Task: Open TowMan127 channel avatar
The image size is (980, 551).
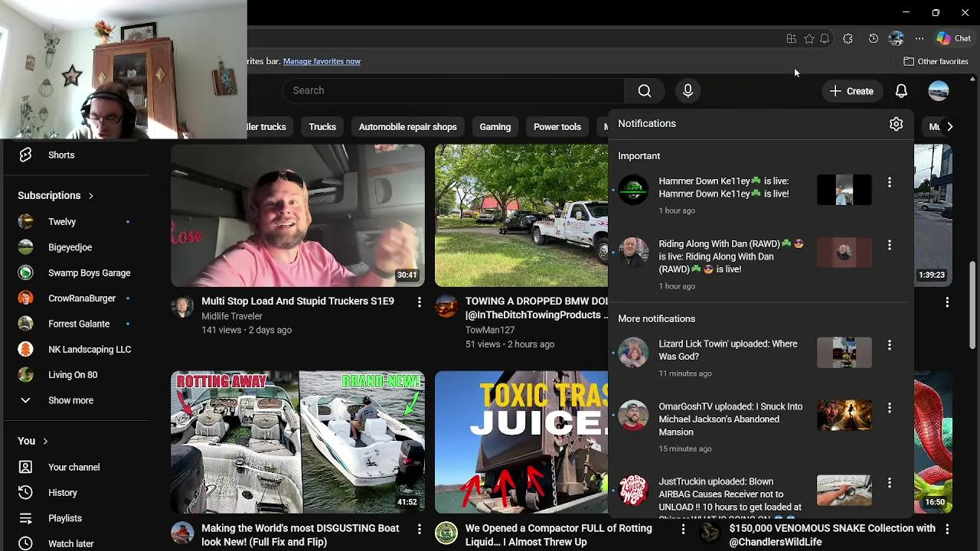Action: (x=446, y=306)
